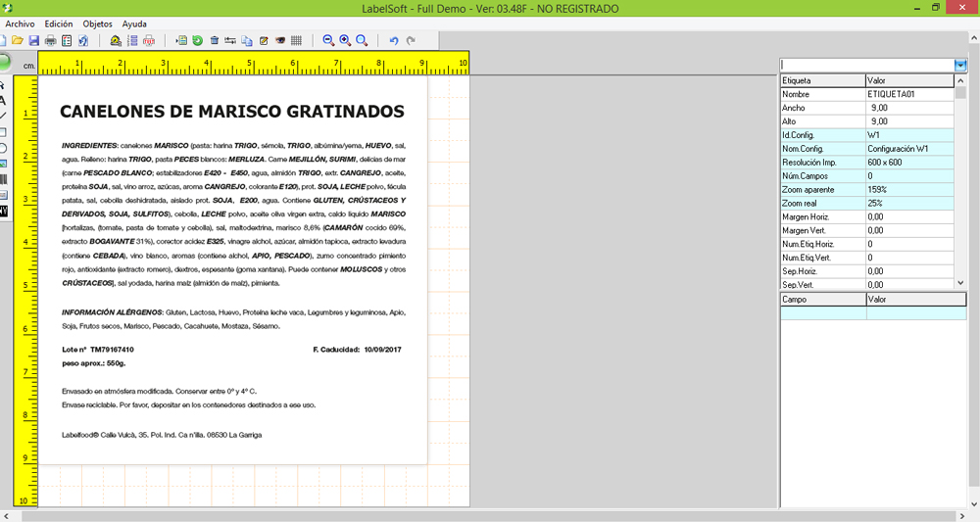The width and height of the screenshot is (980, 522).
Task: Click properties list scroll-up arrow
Action: point(960,81)
